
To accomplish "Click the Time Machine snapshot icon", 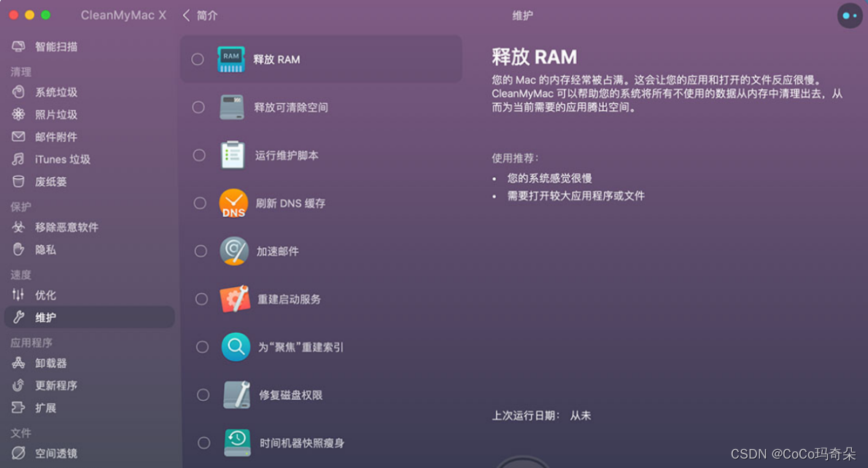I will [x=237, y=442].
